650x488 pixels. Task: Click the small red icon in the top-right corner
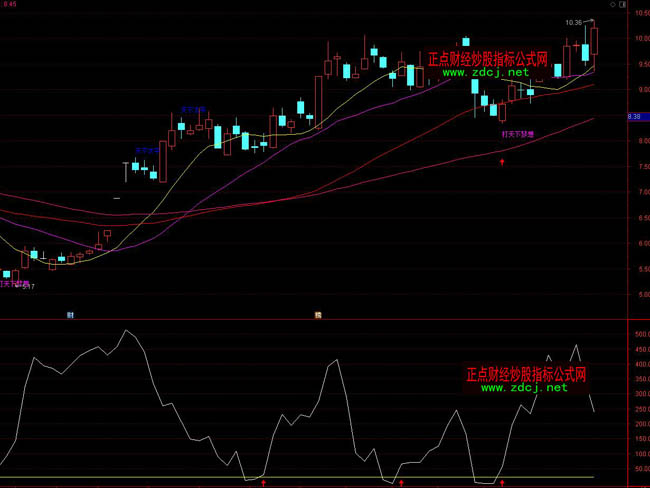click(x=625, y=4)
